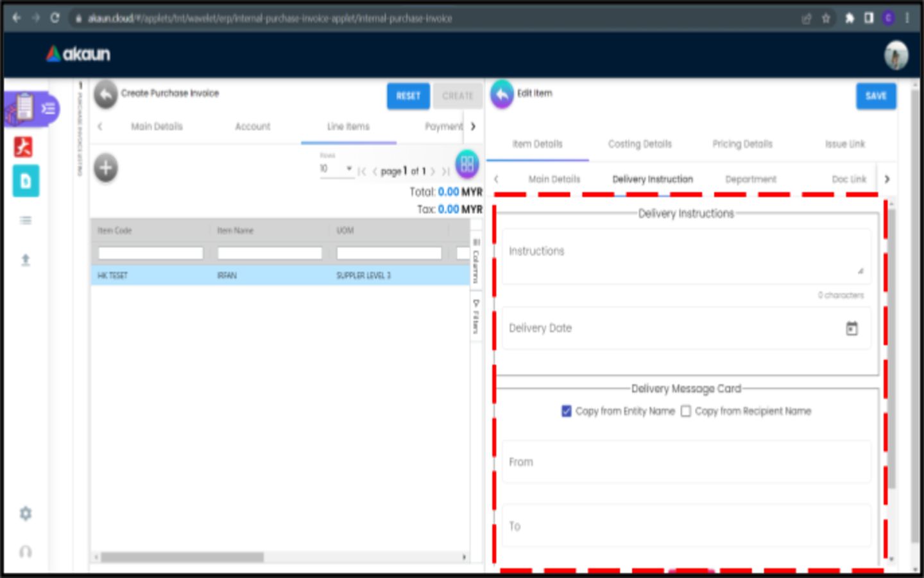This screenshot has width=924, height=578.
Task: Click the back arrow beside Create Purchase Invoice
Action: pos(106,94)
